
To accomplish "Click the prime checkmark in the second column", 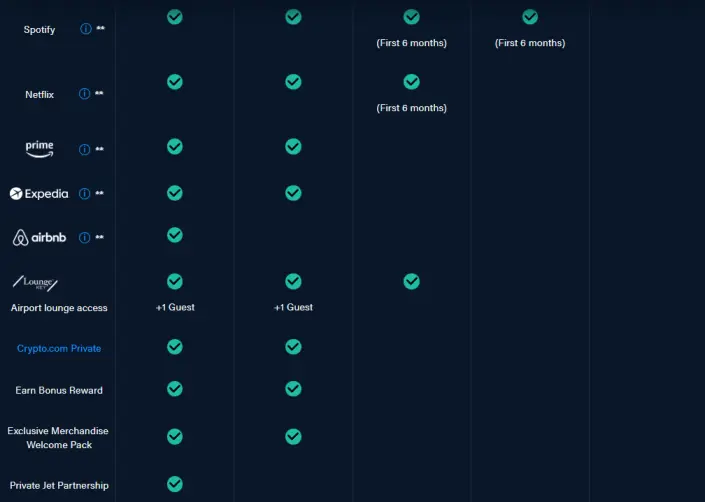I will point(293,147).
